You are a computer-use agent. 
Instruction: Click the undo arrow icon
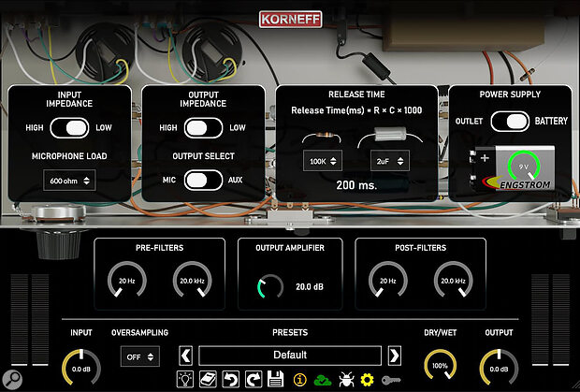point(230,379)
